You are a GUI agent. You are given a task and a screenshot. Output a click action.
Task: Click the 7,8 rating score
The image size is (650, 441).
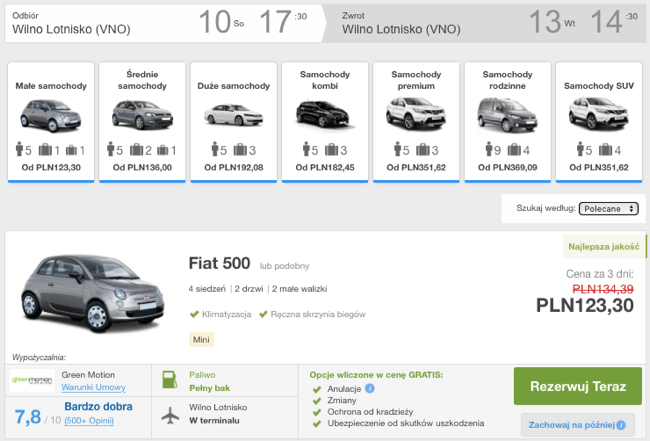28,417
